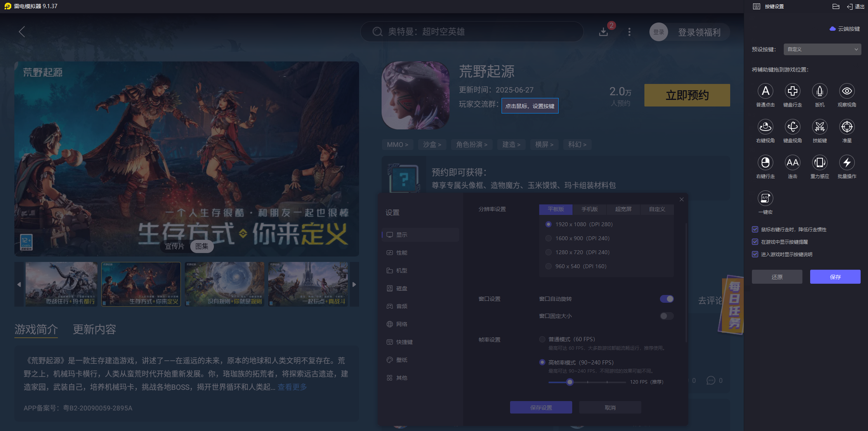The image size is (868, 431).
Task: Toggle 进入游戏时显示按键说明 checkbox
Action: tap(755, 254)
